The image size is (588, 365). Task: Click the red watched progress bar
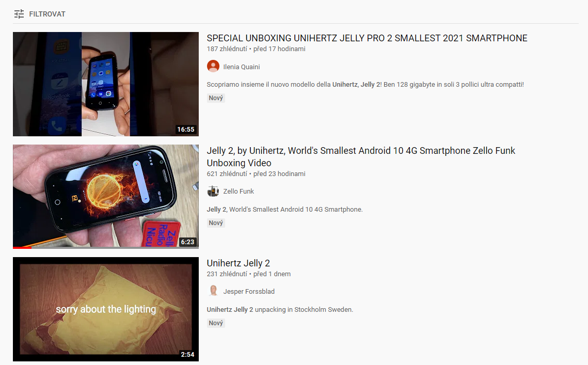pos(22,248)
